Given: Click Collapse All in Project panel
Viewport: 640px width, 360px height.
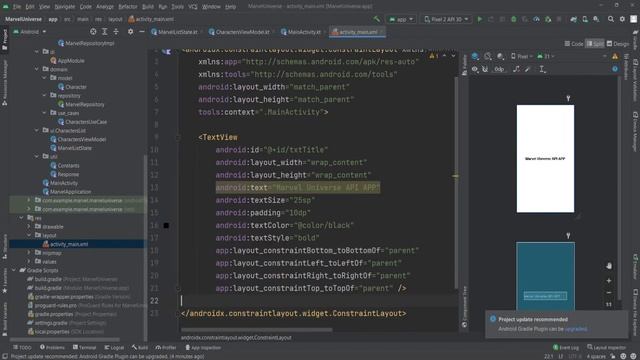Looking at the screenshot, I should point(116,31).
